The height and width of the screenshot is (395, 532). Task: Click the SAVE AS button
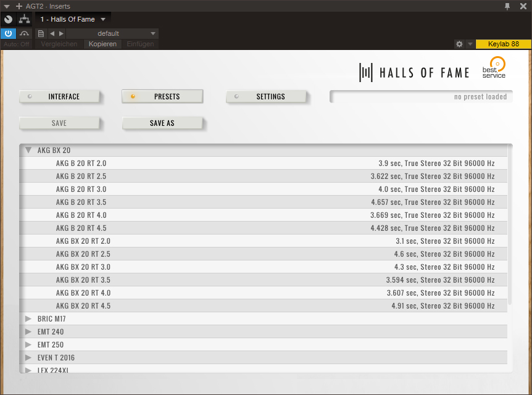point(162,123)
